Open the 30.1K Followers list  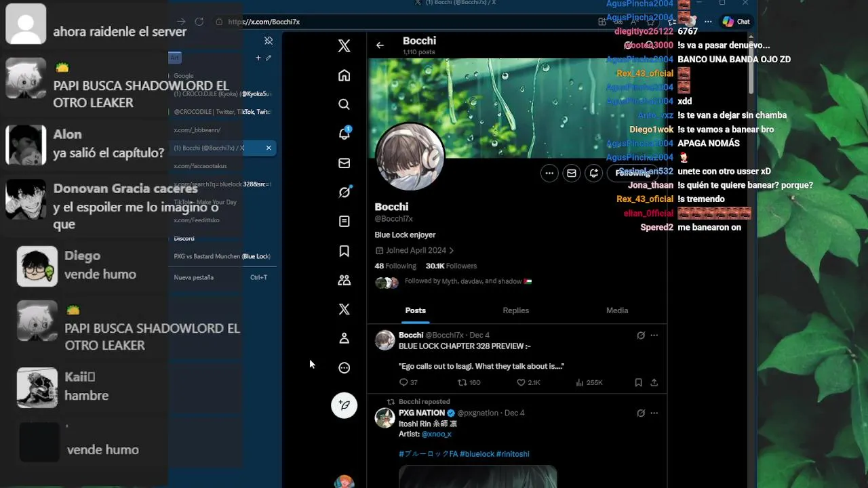coord(451,266)
